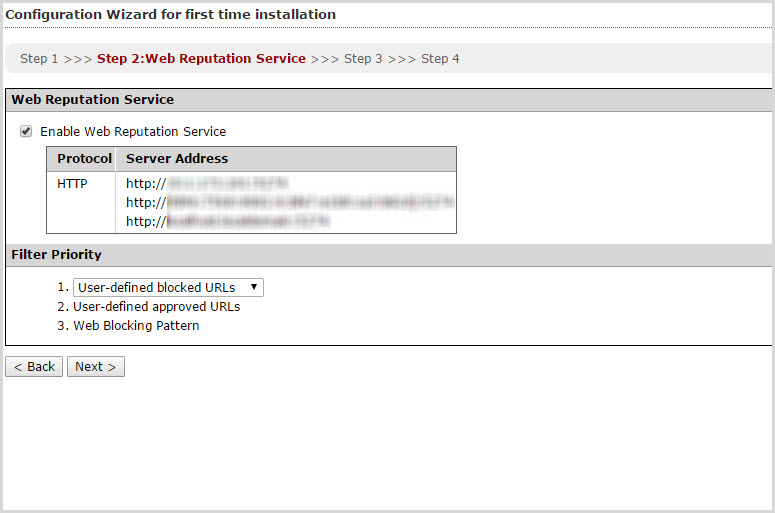Viewport: 775px width, 513px height.
Task: Select Step 3 in the wizard breadcrumb
Action: (x=363, y=59)
